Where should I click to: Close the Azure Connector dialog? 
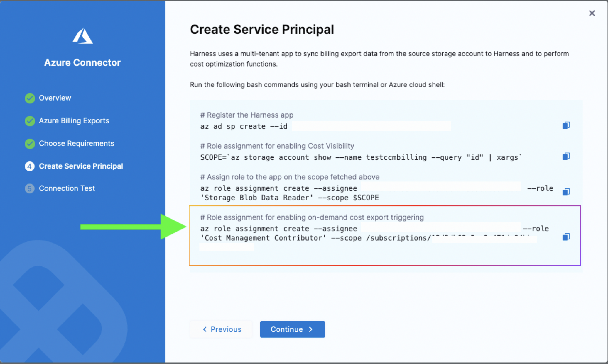[x=592, y=13]
